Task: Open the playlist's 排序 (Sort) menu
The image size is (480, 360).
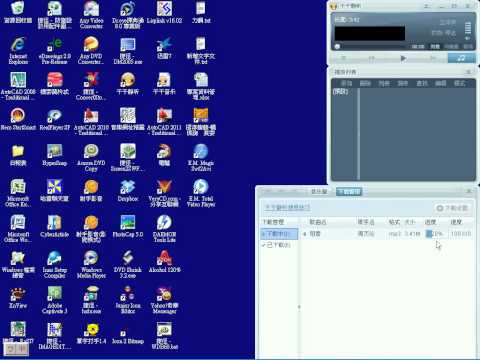Action: [403, 83]
